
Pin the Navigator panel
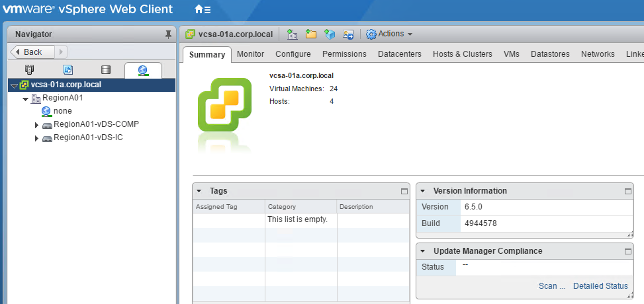[168, 34]
